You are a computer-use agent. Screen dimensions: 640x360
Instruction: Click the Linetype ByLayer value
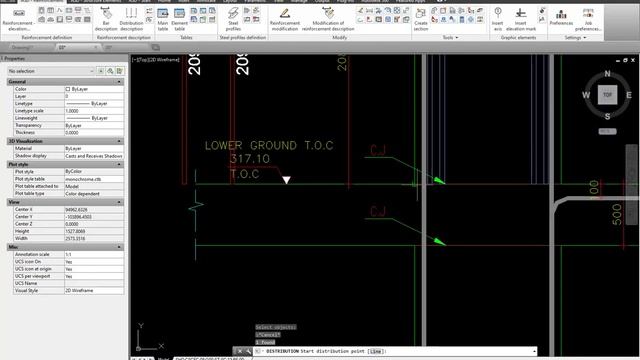(x=94, y=104)
